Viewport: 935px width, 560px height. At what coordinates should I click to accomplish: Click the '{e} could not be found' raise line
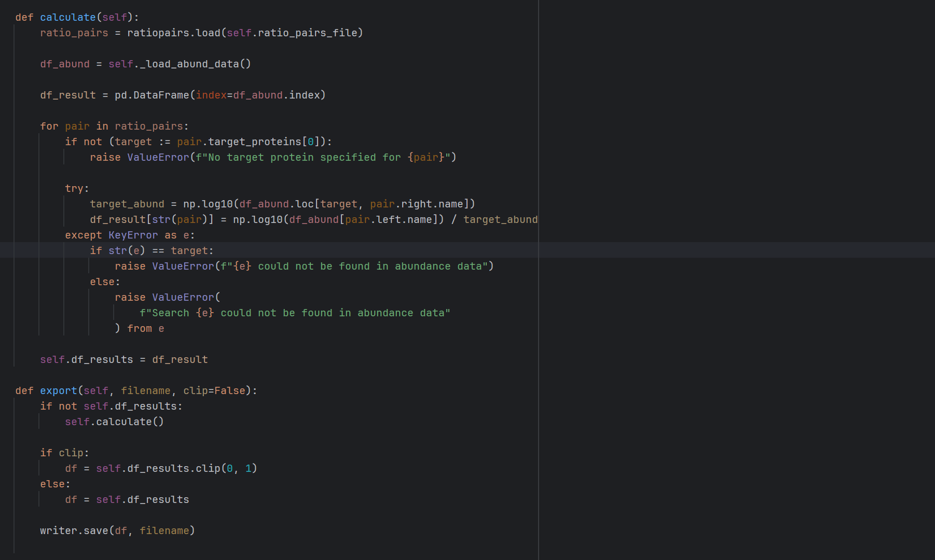[x=305, y=266]
